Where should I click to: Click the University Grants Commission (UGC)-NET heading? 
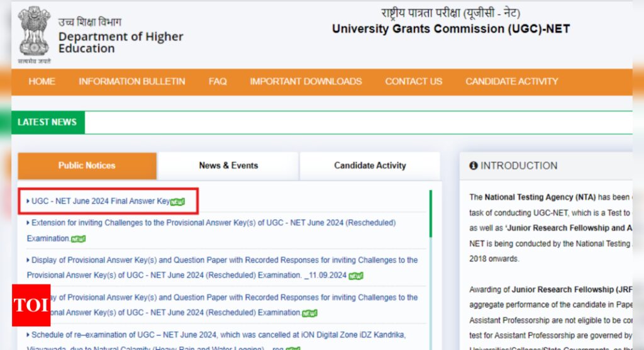(x=451, y=29)
